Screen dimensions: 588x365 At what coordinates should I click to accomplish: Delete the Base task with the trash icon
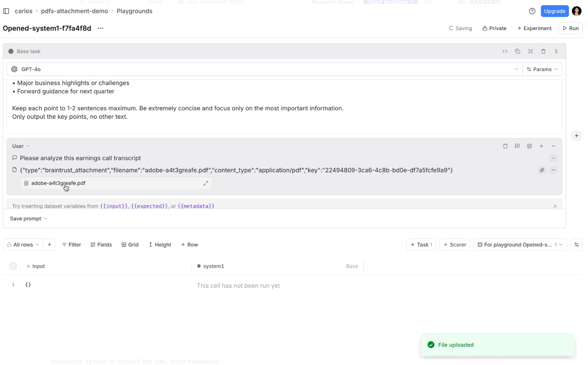pos(543,52)
